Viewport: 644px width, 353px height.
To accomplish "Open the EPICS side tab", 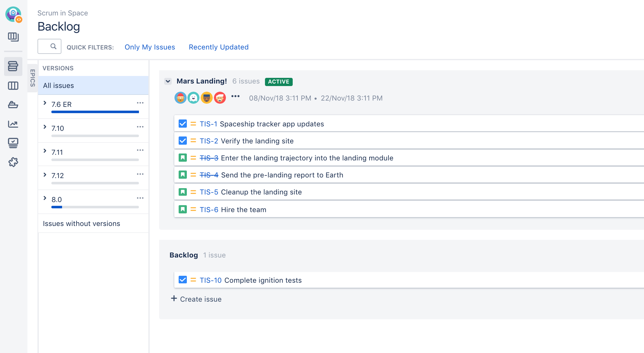I will point(32,78).
